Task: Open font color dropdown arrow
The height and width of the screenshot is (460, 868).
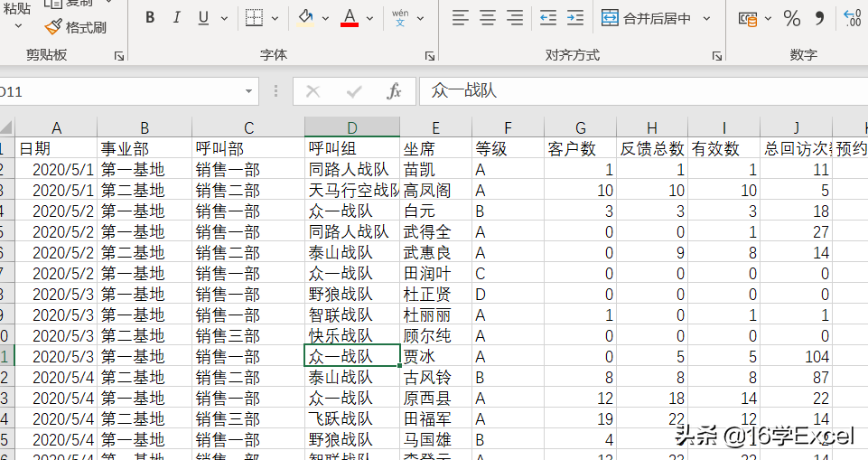Action: (369, 18)
